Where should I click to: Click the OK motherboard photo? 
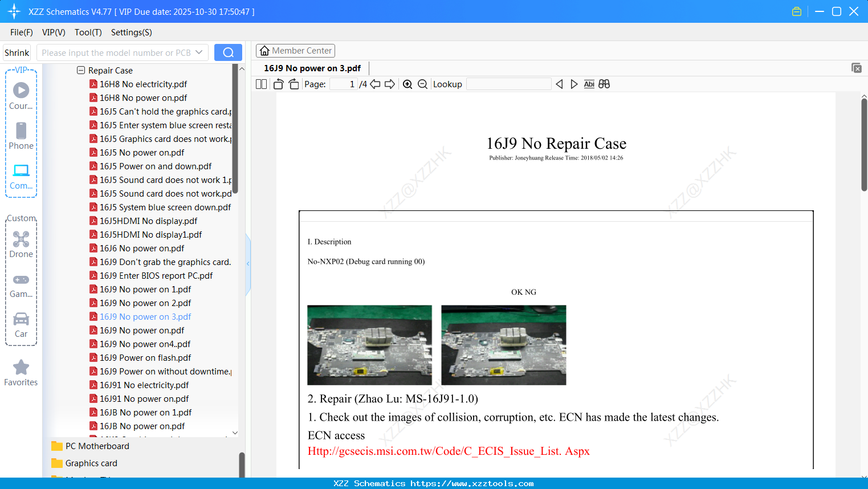pyautogui.click(x=369, y=345)
